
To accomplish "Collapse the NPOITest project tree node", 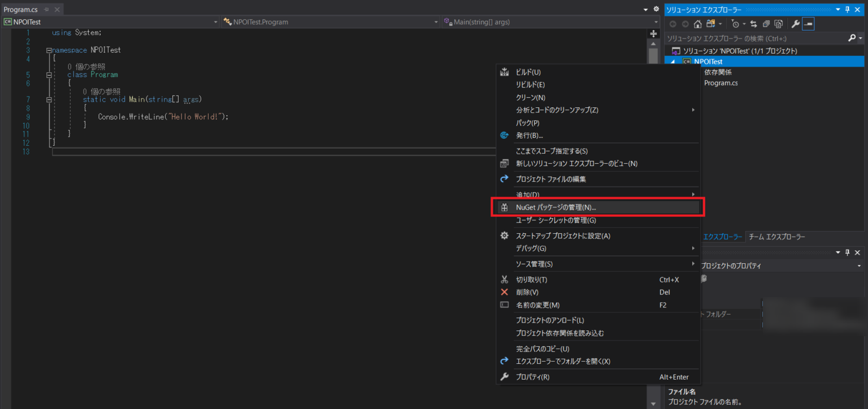I will point(672,62).
